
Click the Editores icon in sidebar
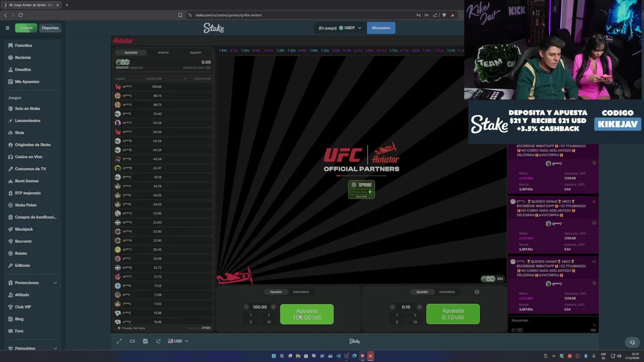11,265
